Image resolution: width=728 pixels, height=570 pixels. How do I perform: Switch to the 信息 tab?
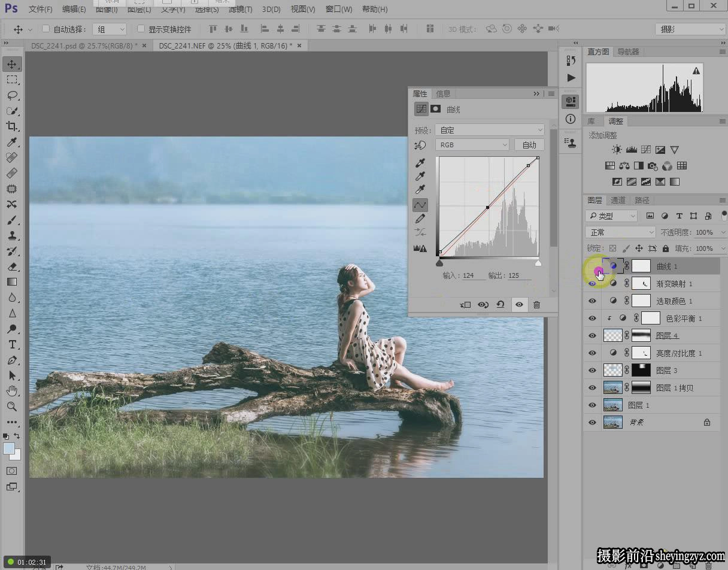pyautogui.click(x=443, y=94)
